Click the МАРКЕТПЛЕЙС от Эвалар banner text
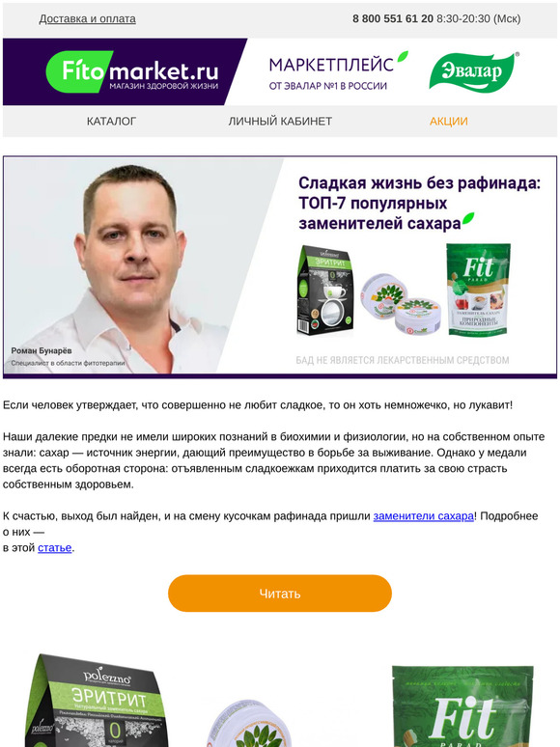Viewport: 560px width, 747px height. pyautogui.click(x=338, y=71)
